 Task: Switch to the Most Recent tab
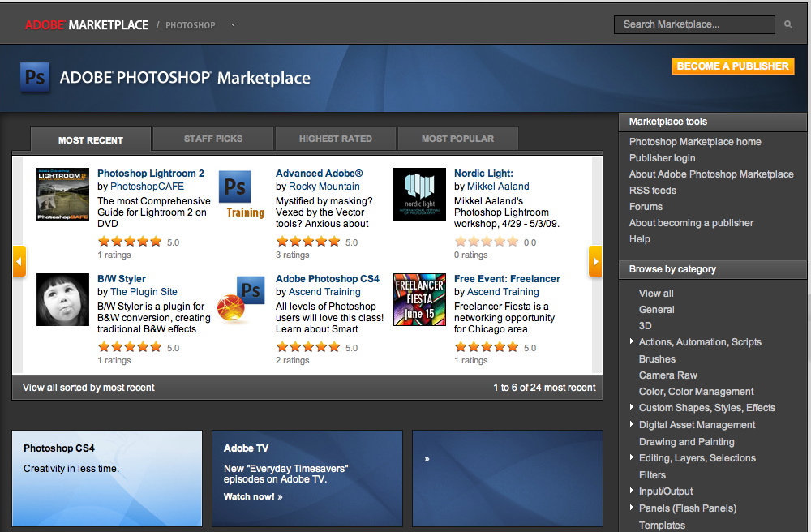coord(91,139)
